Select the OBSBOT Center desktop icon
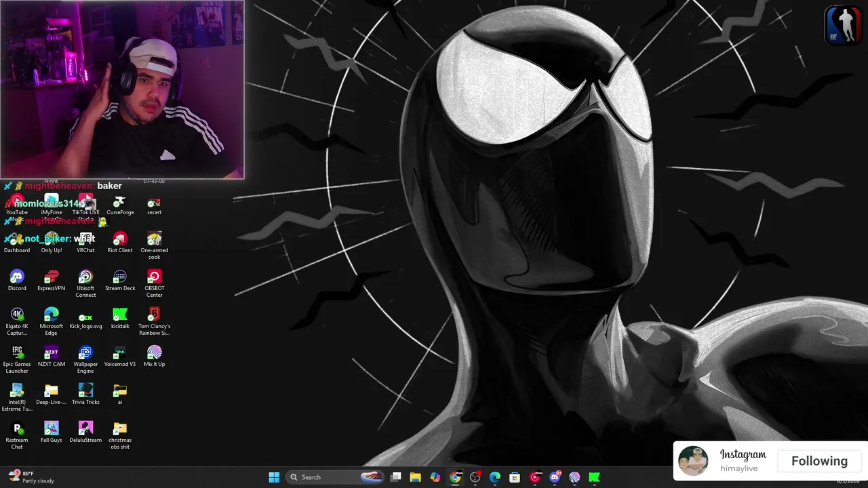Image resolution: width=868 pixels, height=488 pixels. coord(155,283)
